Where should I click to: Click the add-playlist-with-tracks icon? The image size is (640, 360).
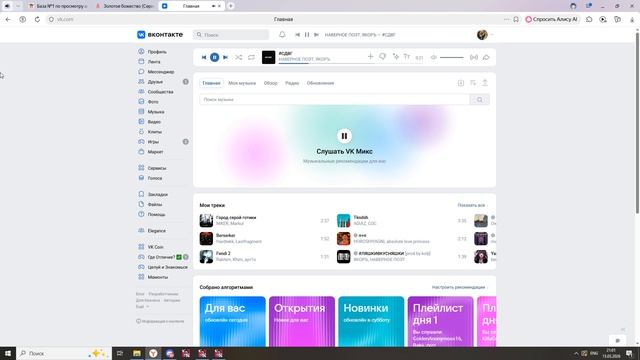pyautogui.click(x=473, y=83)
